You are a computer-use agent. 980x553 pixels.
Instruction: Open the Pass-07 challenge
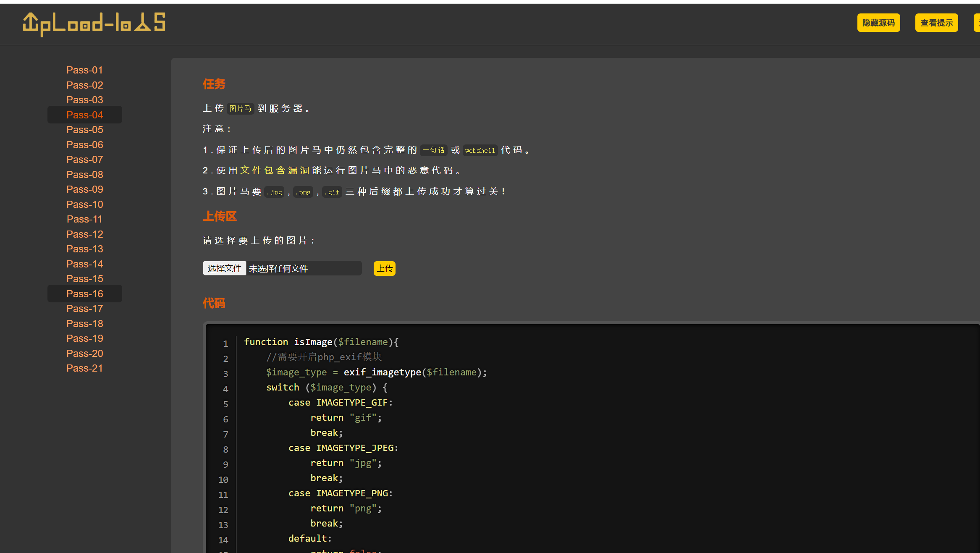click(84, 160)
